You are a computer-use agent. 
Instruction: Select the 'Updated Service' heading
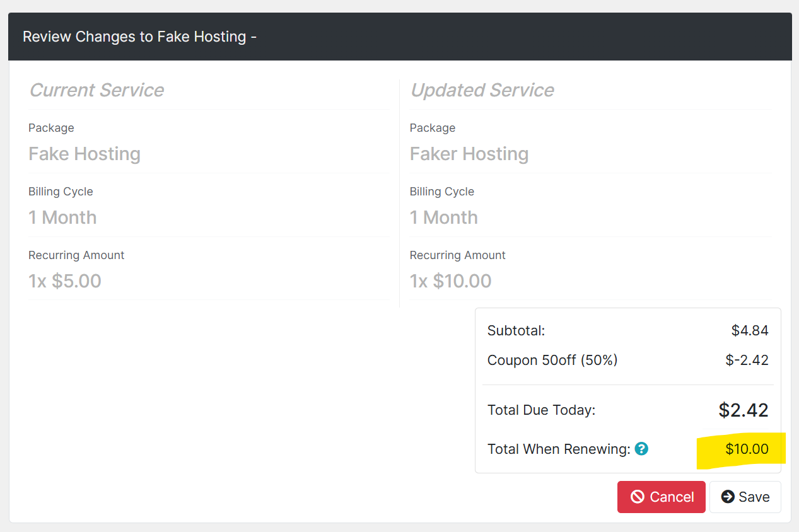(x=482, y=90)
